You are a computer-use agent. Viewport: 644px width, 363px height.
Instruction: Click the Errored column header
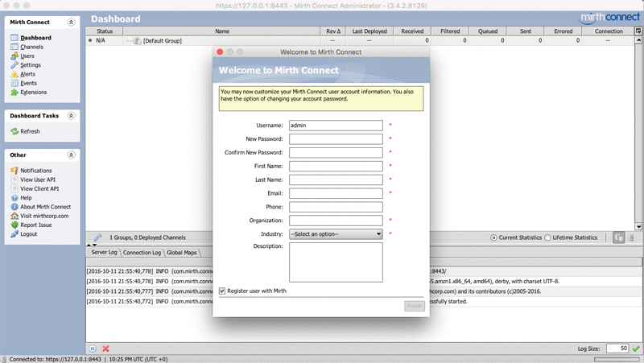[563, 31]
